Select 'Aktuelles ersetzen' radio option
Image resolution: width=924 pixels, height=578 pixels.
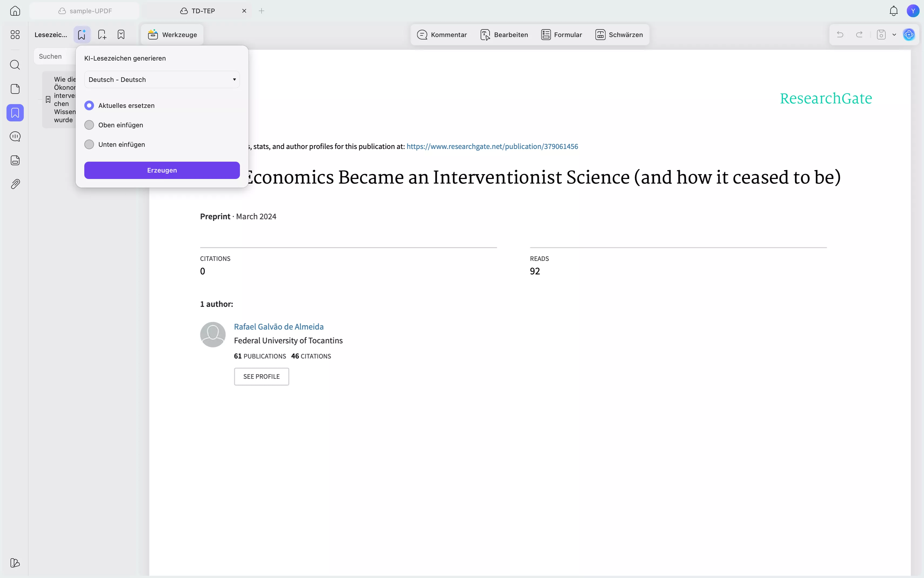[89, 105]
